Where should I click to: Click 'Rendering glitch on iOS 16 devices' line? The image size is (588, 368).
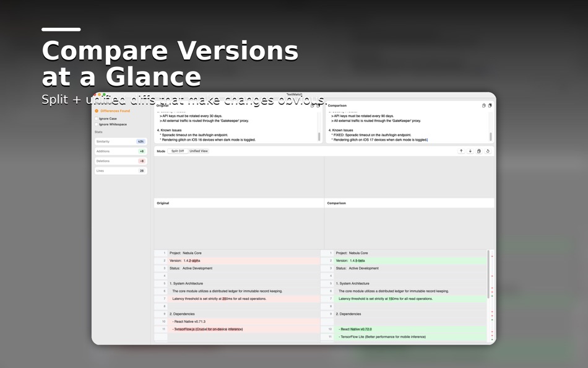(x=208, y=139)
